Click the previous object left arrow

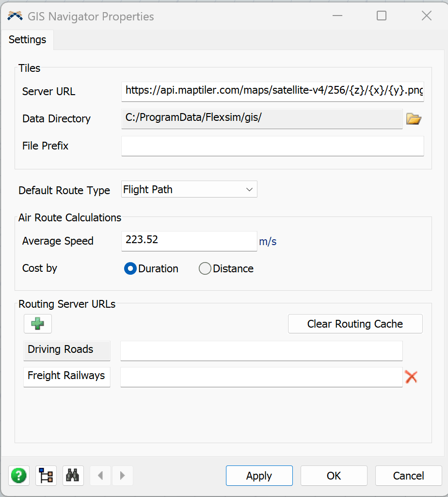[x=101, y=475]
